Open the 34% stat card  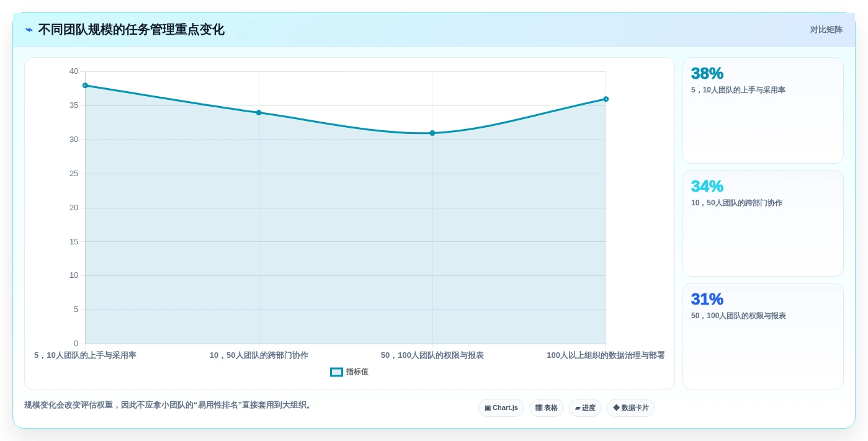763,223
